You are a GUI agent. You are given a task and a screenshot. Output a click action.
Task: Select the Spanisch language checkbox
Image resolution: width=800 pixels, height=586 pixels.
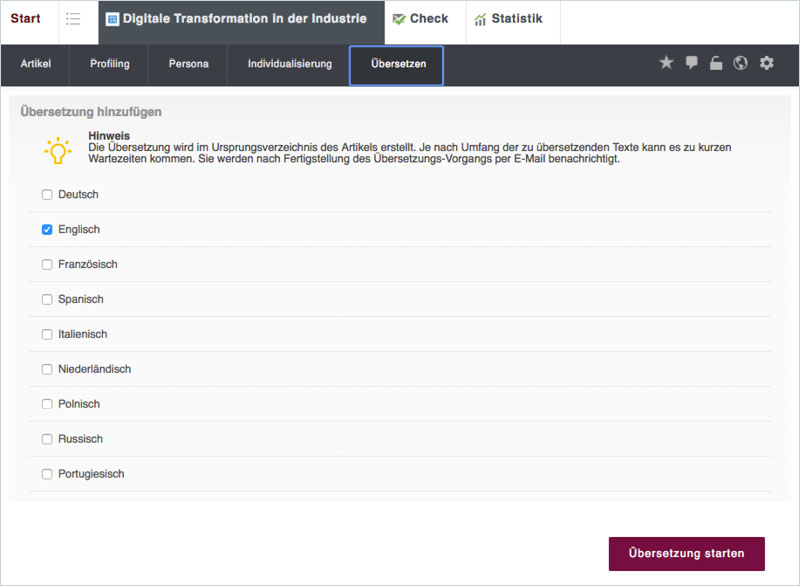[x=47, y=300]
